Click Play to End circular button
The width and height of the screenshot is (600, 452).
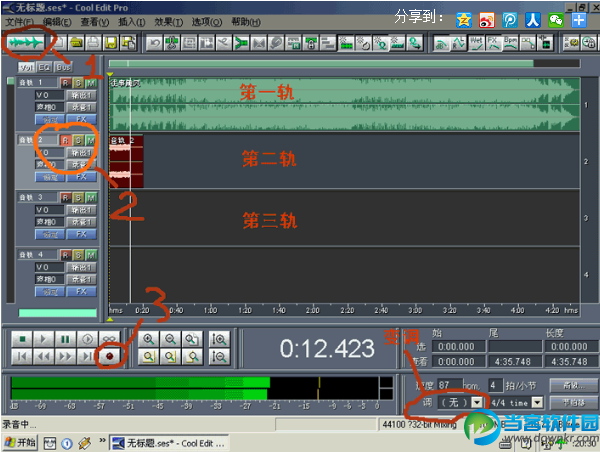(x=87, y=339)
